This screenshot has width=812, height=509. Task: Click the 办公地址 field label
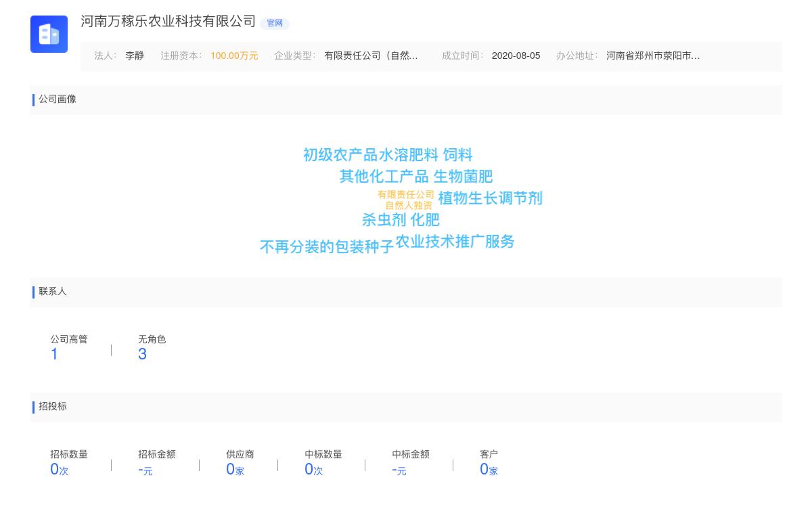coord(577,56)
